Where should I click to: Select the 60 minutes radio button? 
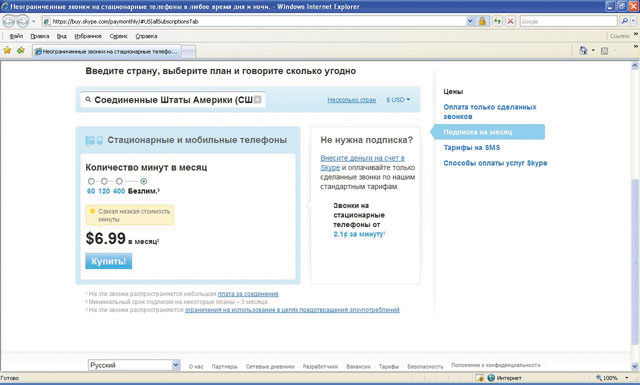point(91,181)
